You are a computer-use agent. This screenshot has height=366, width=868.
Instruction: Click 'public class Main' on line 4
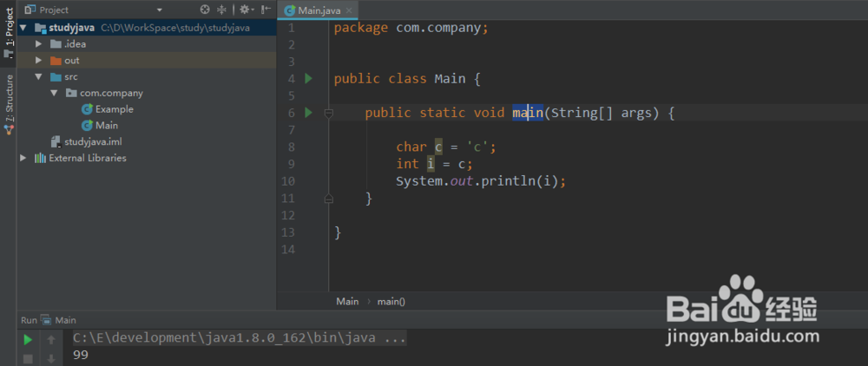tap(399, 79)
